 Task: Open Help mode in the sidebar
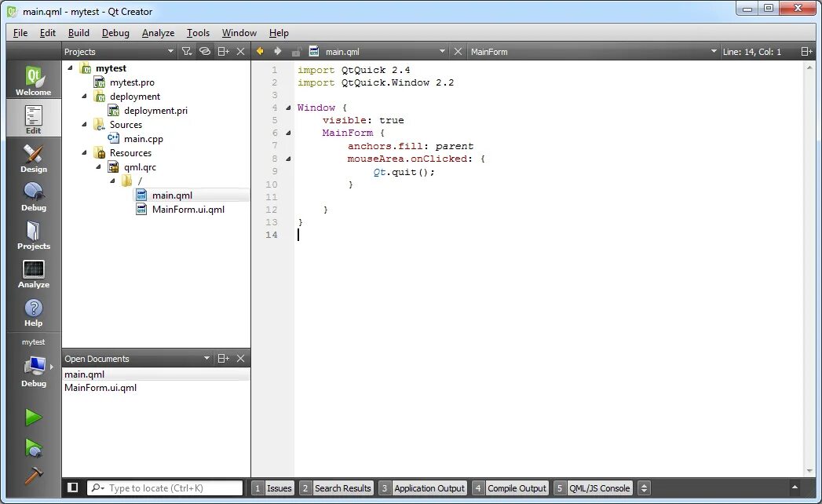pos(34,312)
